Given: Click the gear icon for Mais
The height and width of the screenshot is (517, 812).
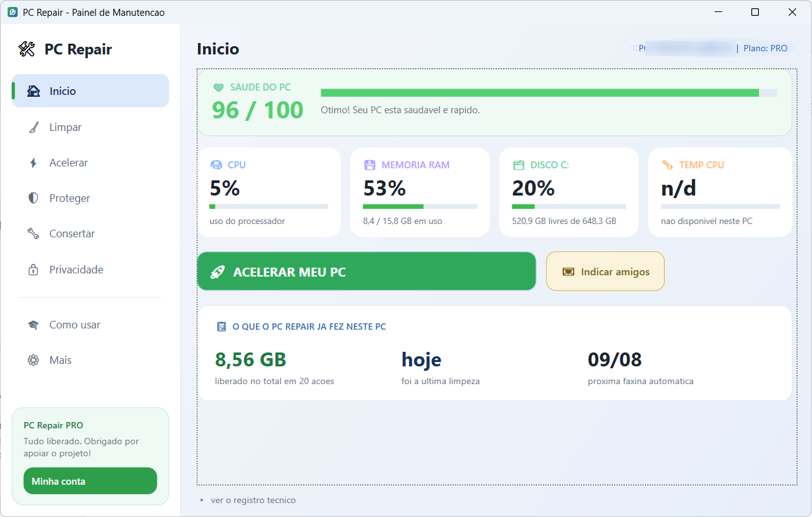Looking at the screenshot, I should 34,360.
